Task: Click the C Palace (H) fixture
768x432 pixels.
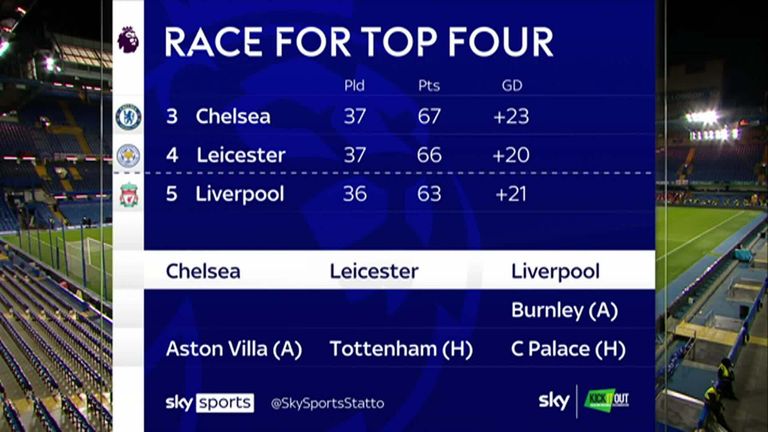Action: [568, 349]
